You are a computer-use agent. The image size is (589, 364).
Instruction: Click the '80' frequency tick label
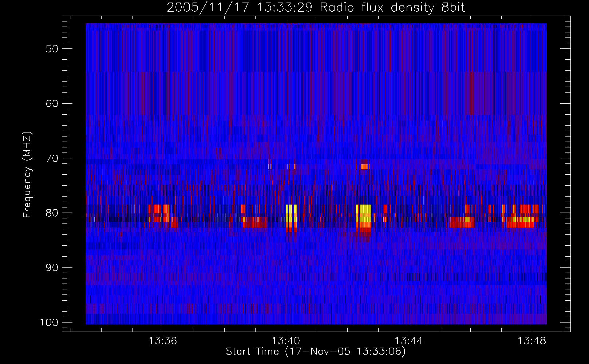[52, 213]
